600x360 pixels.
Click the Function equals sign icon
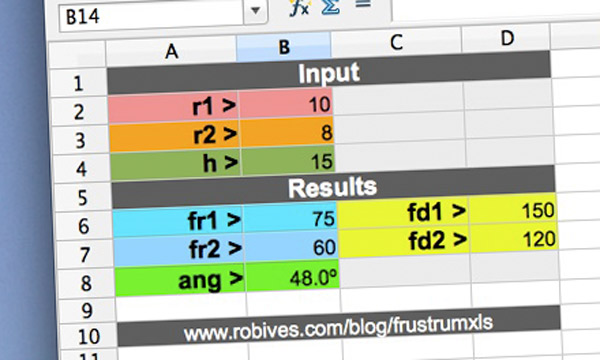pyautogui.click(x=363, y=5)
